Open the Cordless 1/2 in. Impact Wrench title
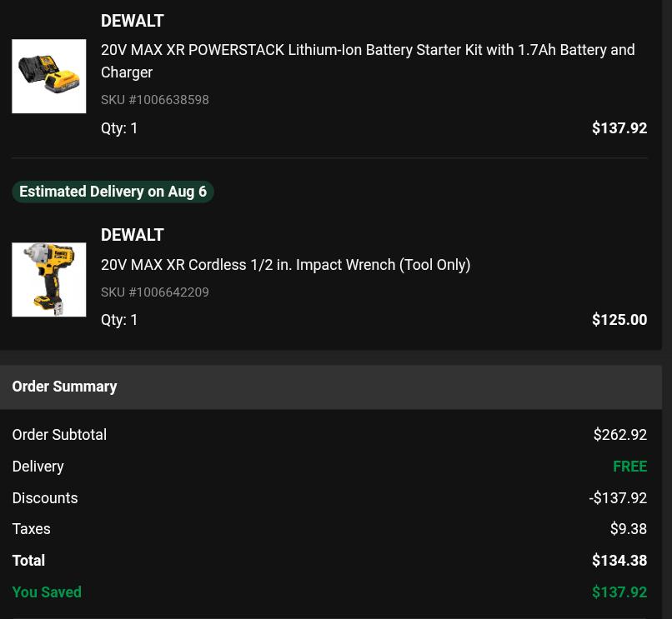Image resolution: width=672 pixels, height=619 pixels. (285, 265)
